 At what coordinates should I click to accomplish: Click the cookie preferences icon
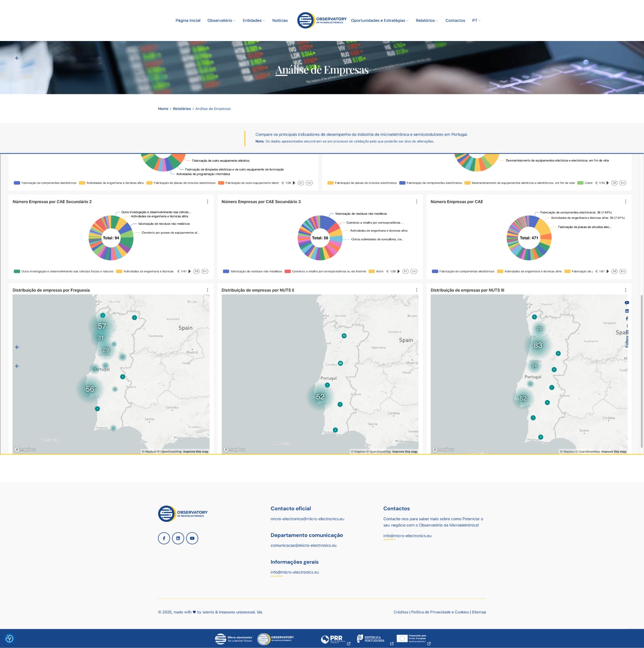coord(10,638)
